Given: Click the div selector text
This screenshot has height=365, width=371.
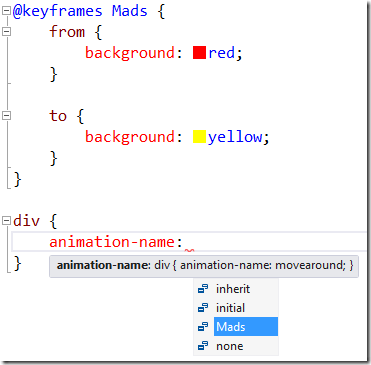Looking at the screenshot, I should [x=26, y=221].
